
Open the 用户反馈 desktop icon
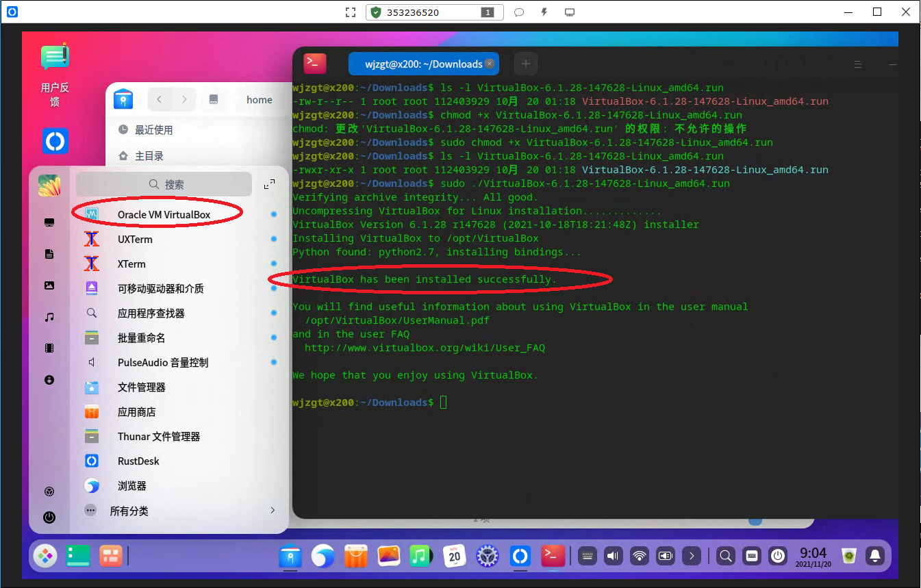pos(55,75)
